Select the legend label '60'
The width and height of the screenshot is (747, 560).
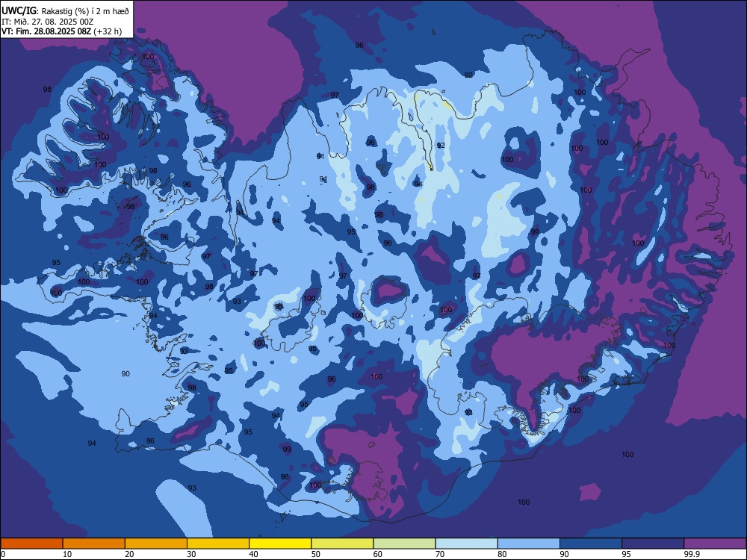378,554
